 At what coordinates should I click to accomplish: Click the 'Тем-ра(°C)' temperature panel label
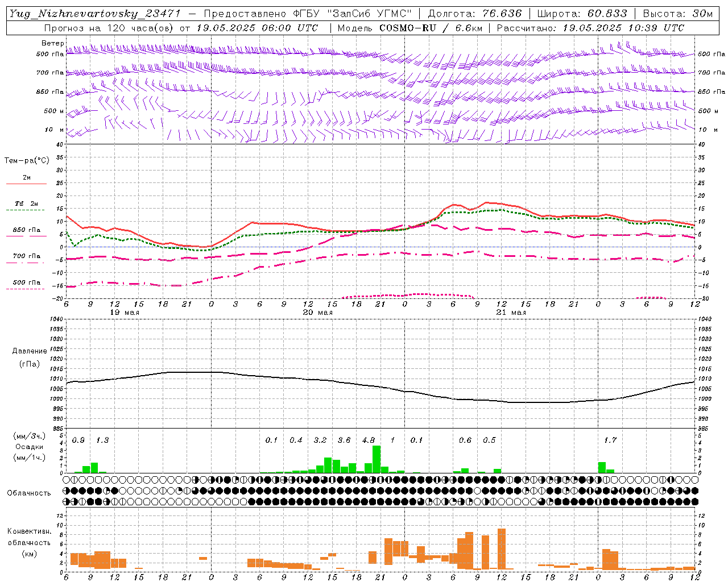point(27,161)
